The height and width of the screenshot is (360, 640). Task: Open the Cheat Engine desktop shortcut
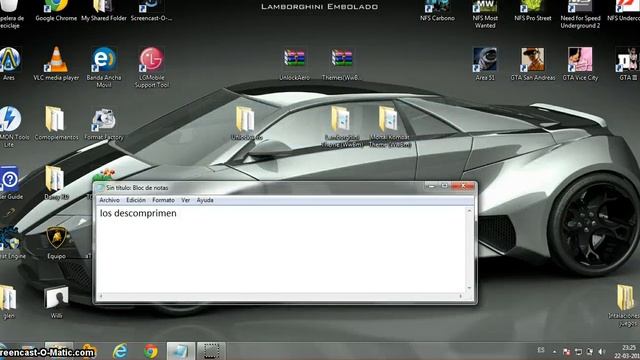10,243
